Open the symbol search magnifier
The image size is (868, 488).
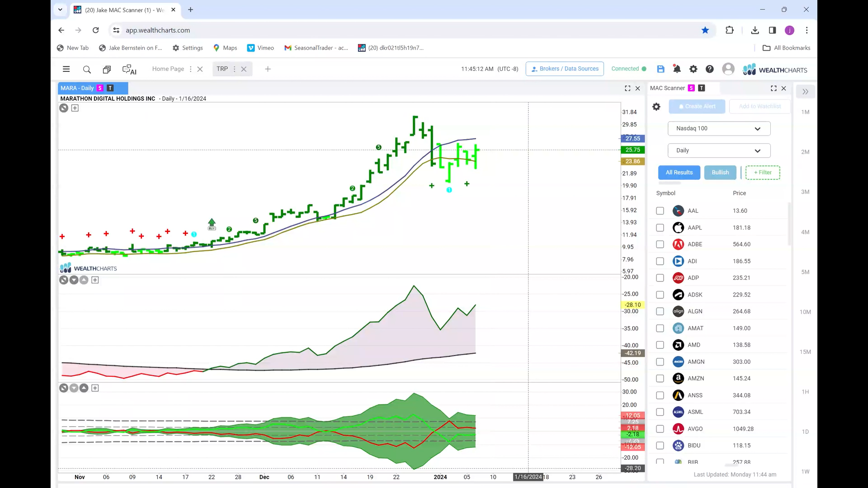tap(87, 70)
